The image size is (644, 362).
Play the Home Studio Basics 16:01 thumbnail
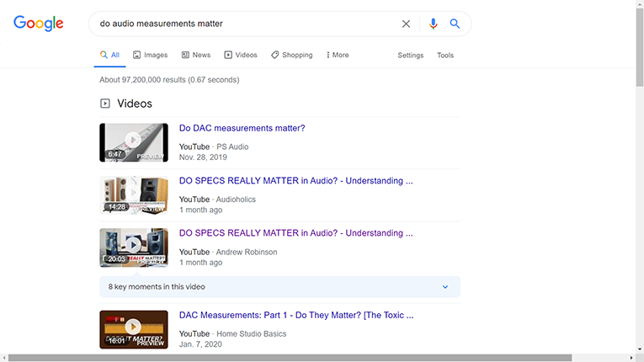(134, 329)
